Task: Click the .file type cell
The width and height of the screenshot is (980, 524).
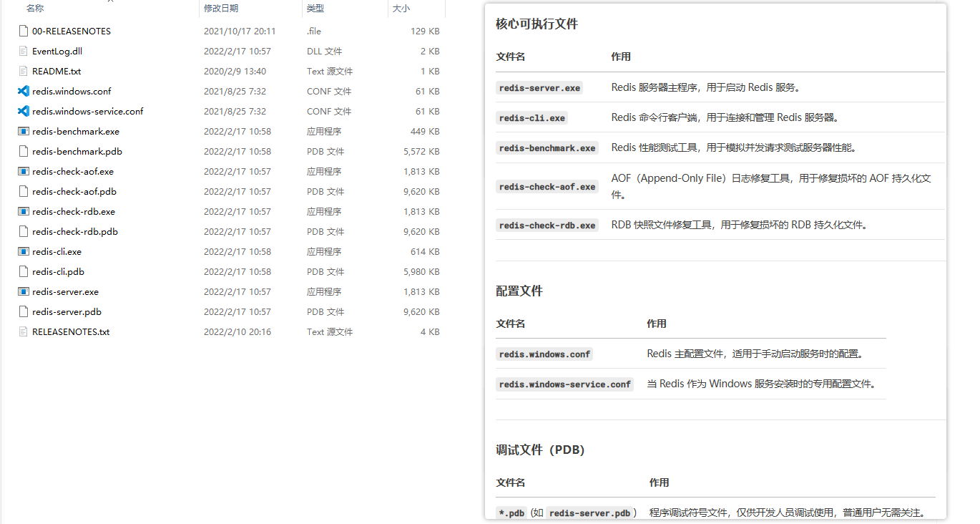Action: coord(314,31)
